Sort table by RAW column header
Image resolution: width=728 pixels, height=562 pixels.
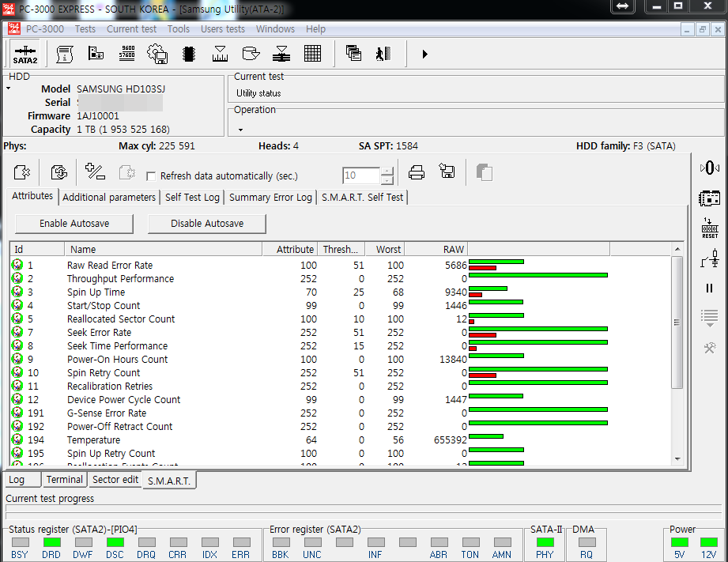click(x=435, y=250)
